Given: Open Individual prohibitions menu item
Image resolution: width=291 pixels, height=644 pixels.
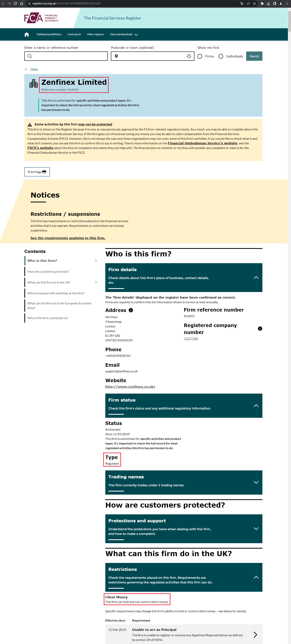Looking at the screenshot, I should click(x=49, y=34).
